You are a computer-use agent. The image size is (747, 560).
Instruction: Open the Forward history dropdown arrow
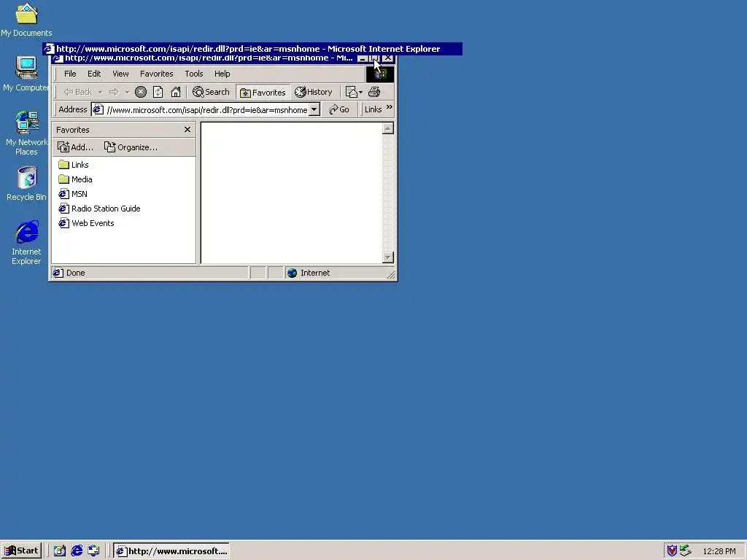[x=127, y=92]
